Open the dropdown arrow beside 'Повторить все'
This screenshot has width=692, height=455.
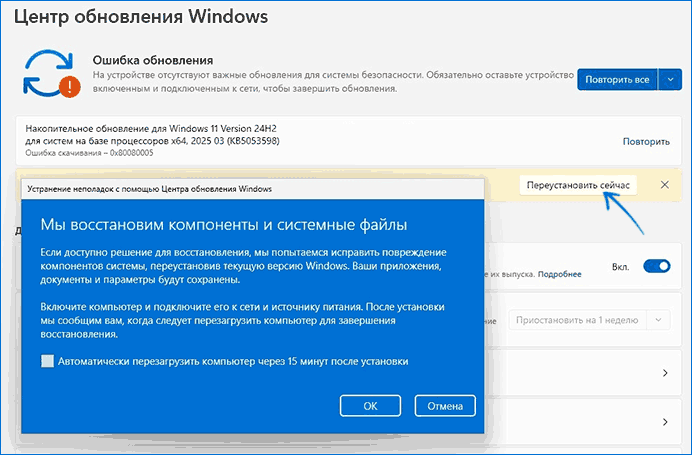[670, 79]
